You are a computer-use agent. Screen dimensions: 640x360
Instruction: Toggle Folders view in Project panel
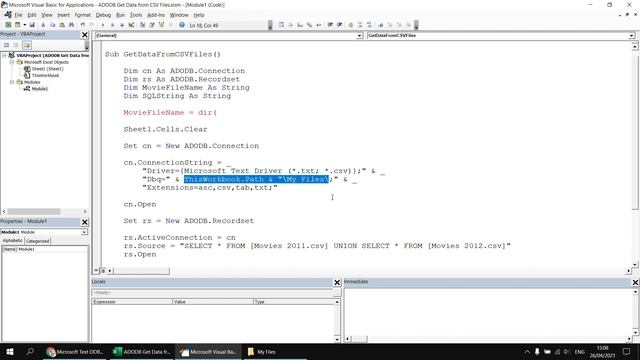click(x=27, y=45)
